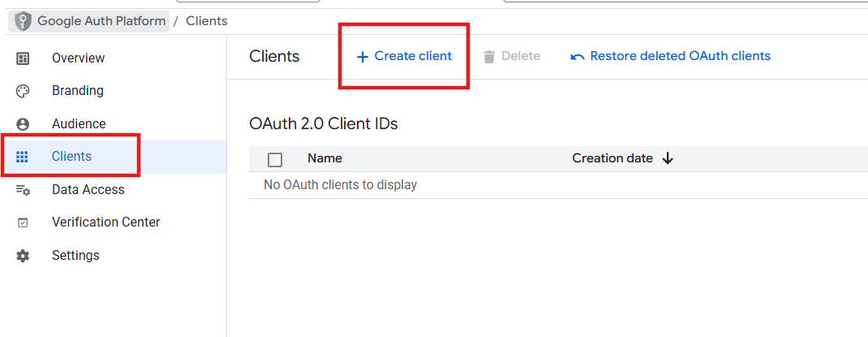Screen dimensions: 868x337
Task: Click the No OAuth clients to display message
Action: click(x=341, y=185)
